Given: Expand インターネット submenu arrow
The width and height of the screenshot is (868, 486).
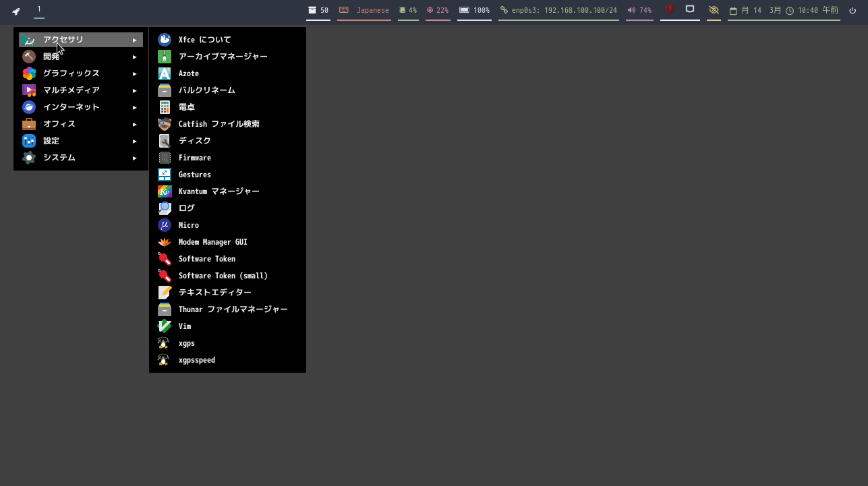Looking at the screenshot, I should click(135, 108).
